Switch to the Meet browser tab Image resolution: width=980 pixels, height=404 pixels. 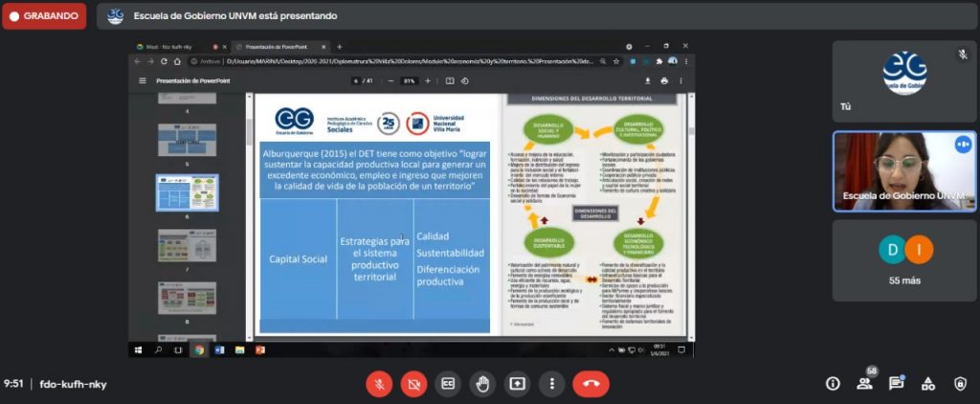point(172,46)
